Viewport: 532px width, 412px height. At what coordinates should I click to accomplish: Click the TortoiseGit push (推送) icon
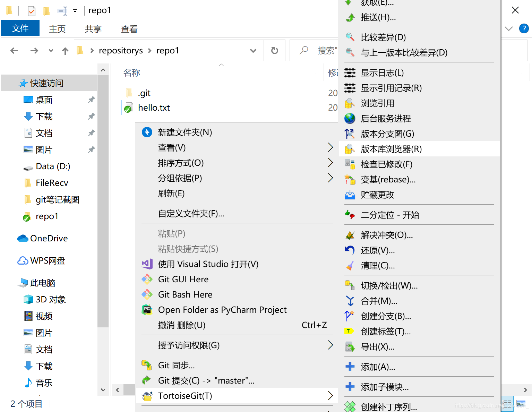[x=350, y=17]
